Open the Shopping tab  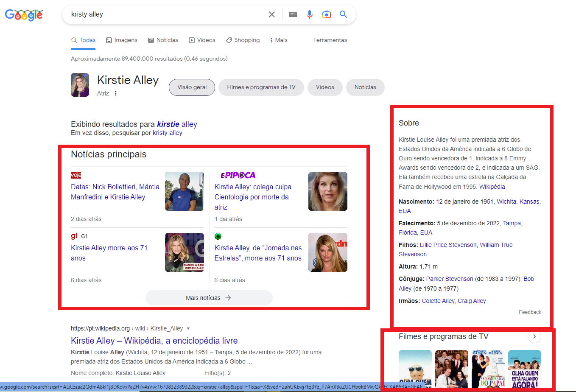click(x=243, y=40)
